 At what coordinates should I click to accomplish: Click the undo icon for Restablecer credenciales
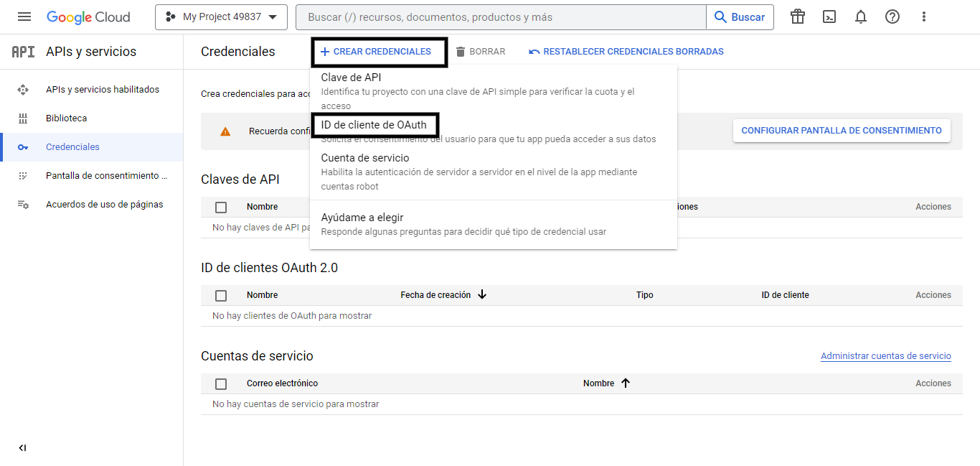click(x=534, y=52)
